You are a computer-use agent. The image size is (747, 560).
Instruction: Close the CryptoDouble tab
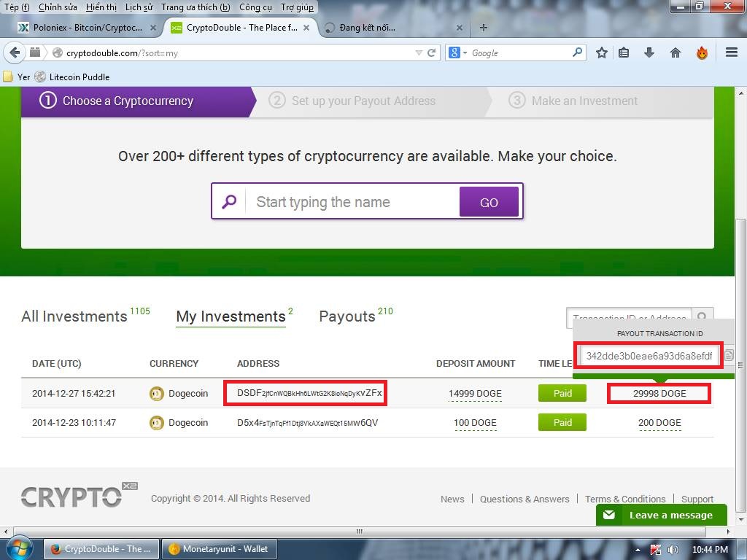point(306,28)
